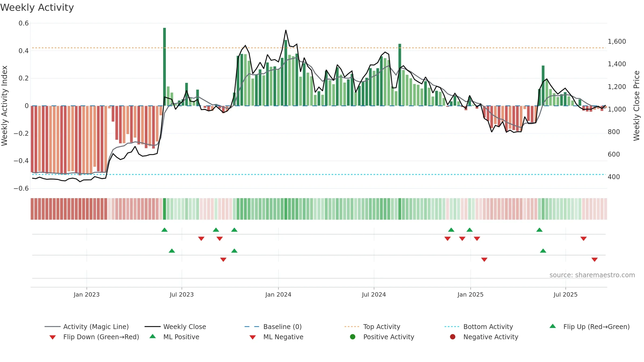Click the red triangle icon beside ML Negative
This screenshot has width=644, height=362.
tap(253, 337)
